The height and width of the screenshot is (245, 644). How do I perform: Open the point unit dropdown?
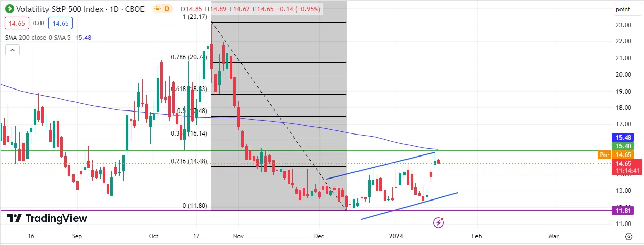[627, 9]
